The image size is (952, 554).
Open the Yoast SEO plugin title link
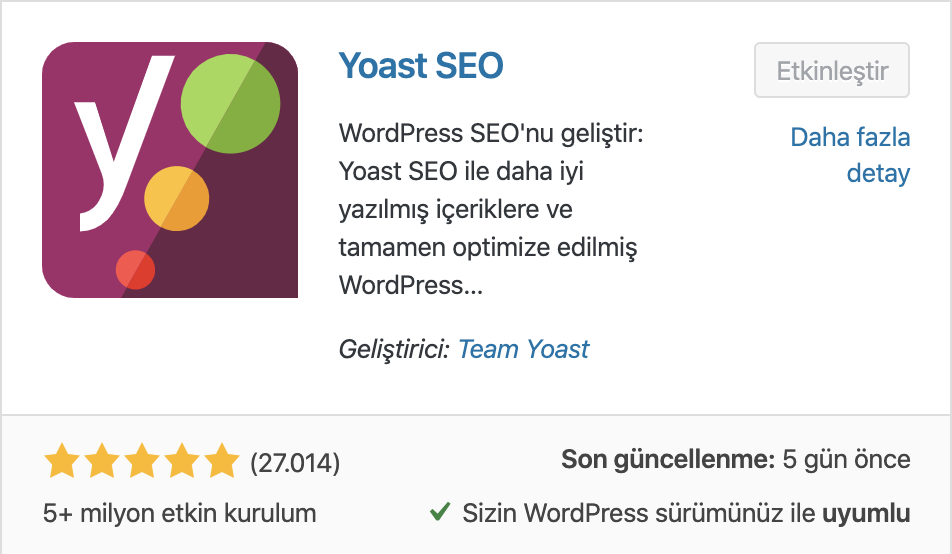[421, 66]
